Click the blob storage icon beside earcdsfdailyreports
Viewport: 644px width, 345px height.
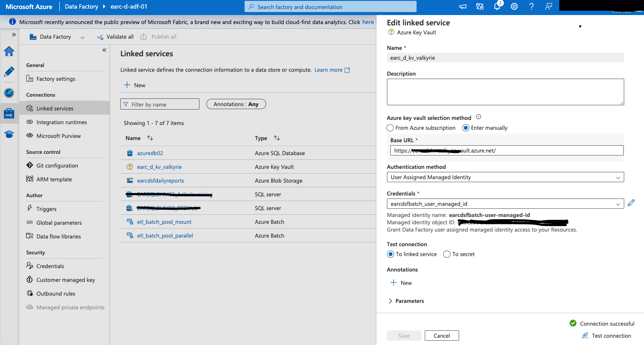coord(130,180)
